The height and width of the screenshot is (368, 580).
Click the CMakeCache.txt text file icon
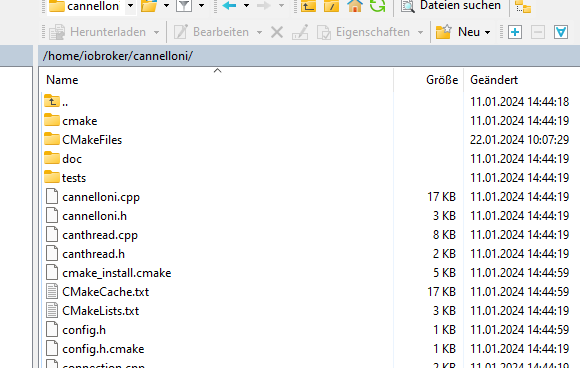[x=52, y=291]
